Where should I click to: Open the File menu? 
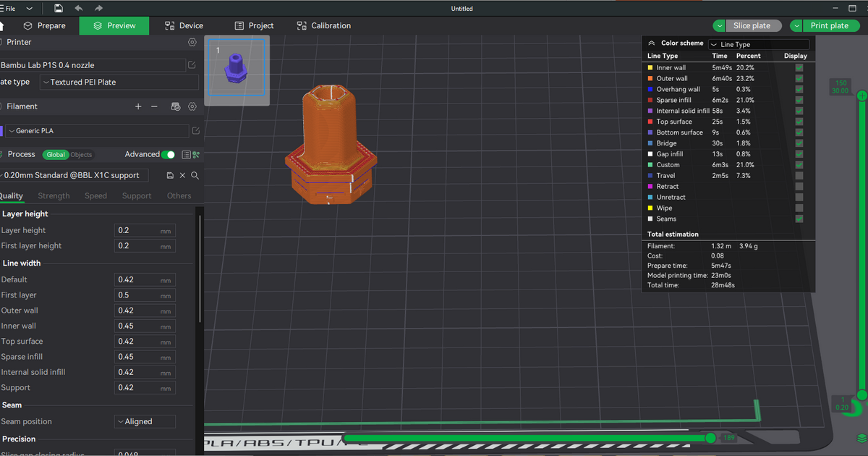pos(9,8)
